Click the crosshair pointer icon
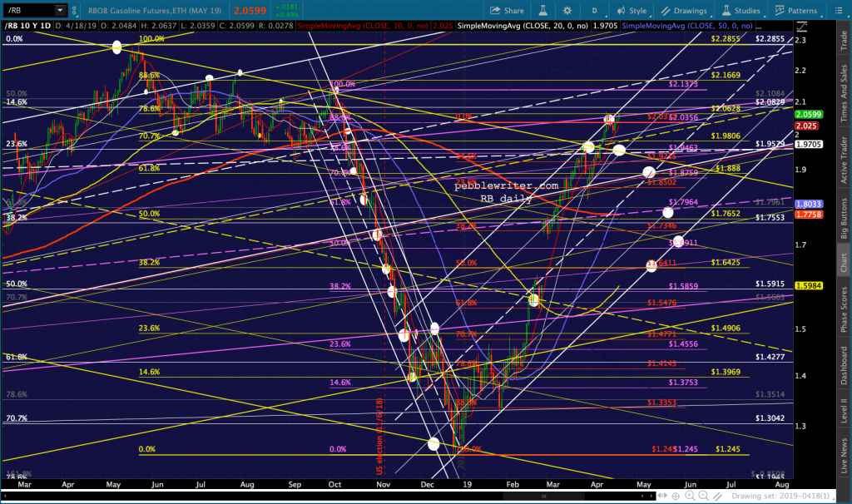 click(x=676, y=496)
